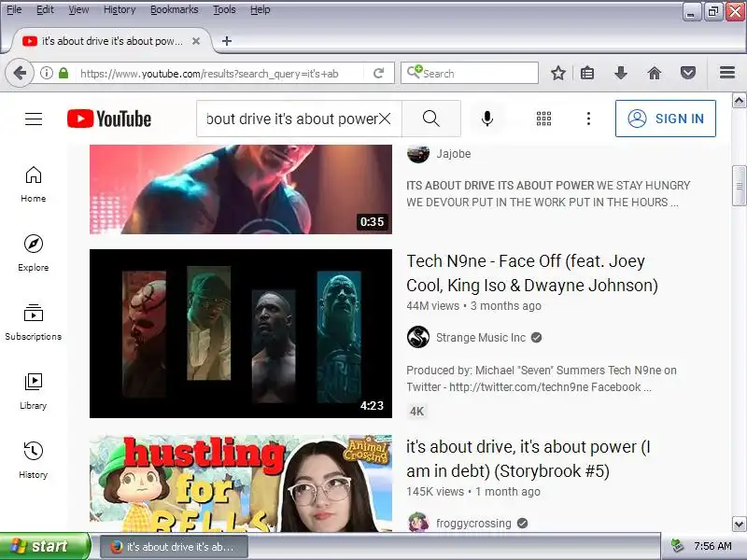The height and width of the screenshot is (560, 747).
Task: Click the Pocket icon in toolbar
Action: click(x=688, y=74)
